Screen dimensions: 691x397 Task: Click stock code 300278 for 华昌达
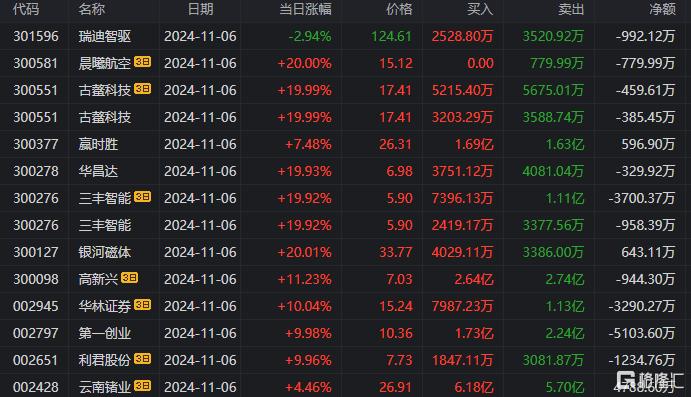coord(36,171)
